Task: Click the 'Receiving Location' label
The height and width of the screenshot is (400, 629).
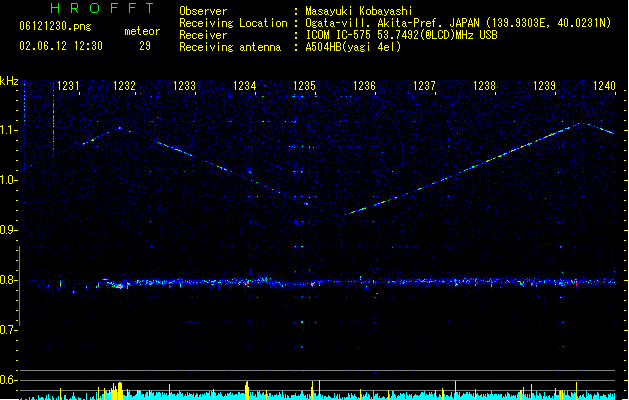Action: [x=233, y=23]
